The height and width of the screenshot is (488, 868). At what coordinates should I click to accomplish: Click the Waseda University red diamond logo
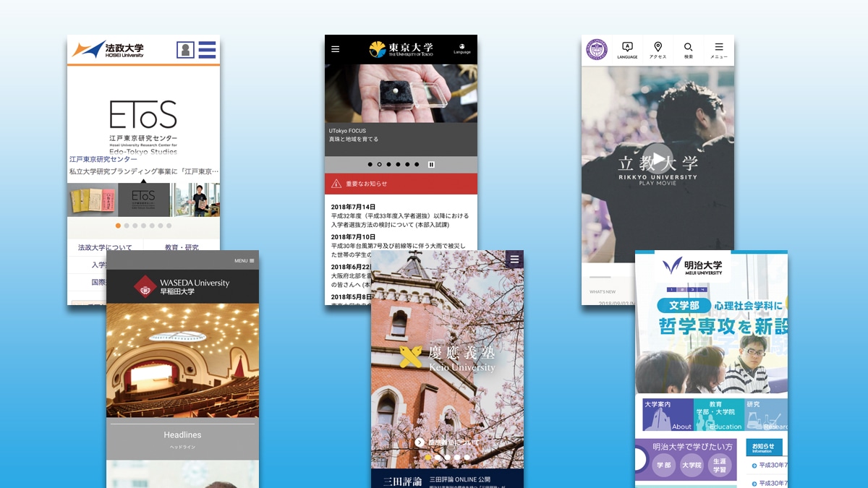(x=145, y=286)
